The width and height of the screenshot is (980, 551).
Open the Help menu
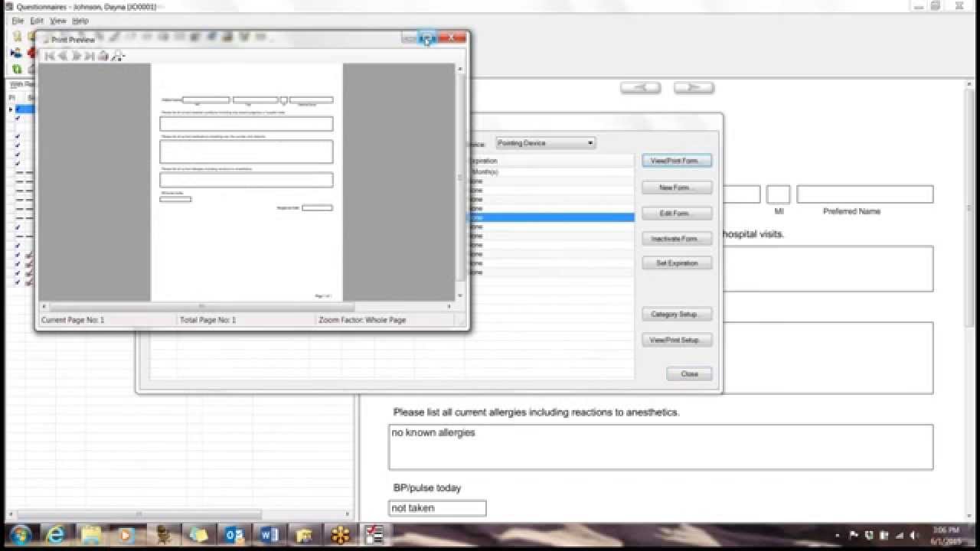pos(80,21)
